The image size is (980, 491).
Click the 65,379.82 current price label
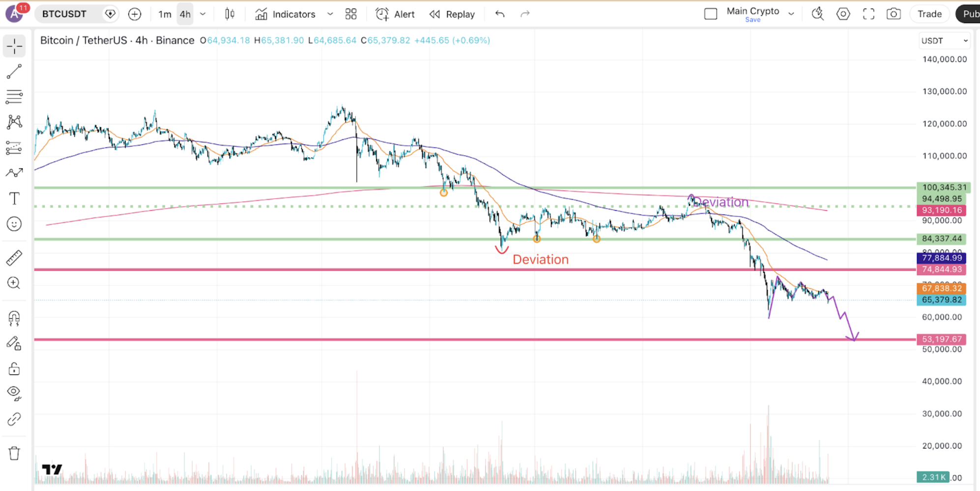pyautogui.click(x=942, y=300)
